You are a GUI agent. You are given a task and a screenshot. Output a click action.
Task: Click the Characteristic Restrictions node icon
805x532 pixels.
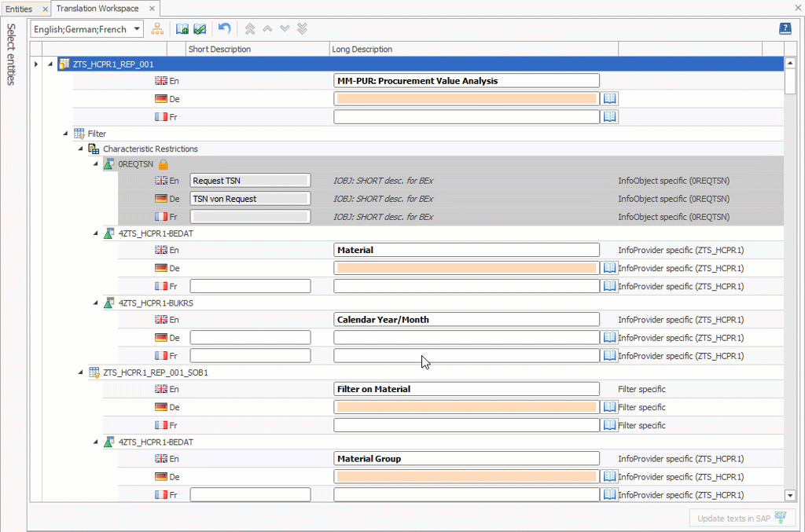click(94, 149)
